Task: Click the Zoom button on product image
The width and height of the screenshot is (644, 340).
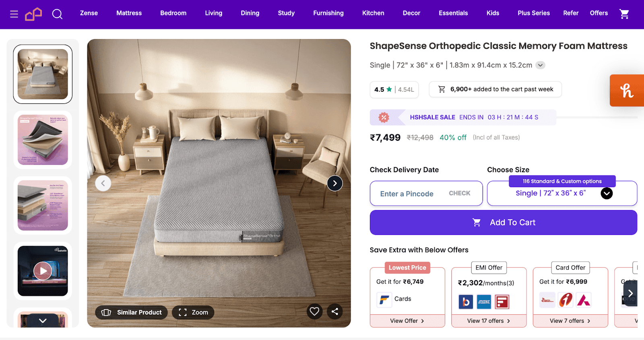Action: pos(193,312)
